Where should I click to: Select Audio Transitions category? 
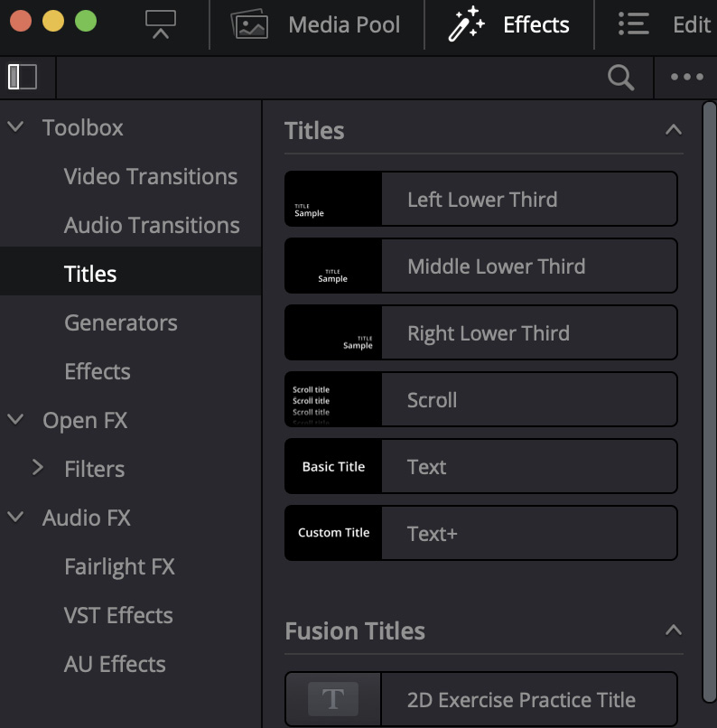(x=152, y=225)
